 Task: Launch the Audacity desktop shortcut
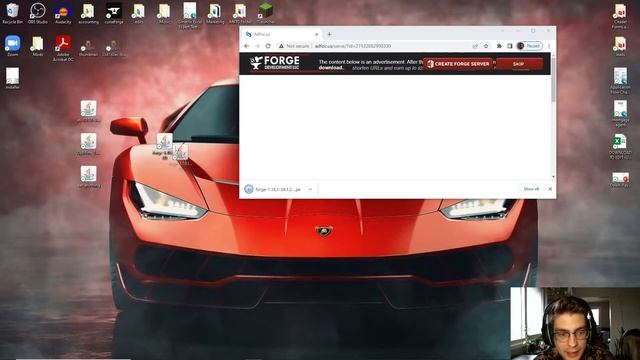(x=63, y=13)
